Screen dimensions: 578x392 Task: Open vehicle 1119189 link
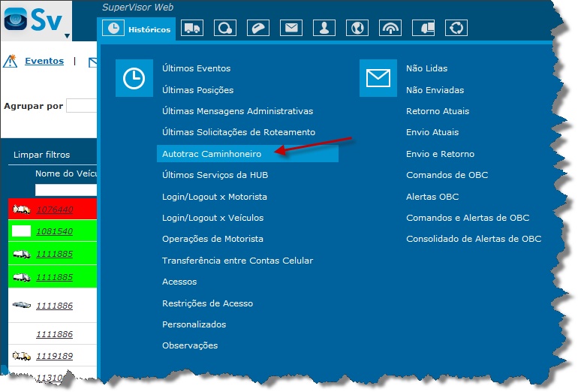[x=55, y=356]
